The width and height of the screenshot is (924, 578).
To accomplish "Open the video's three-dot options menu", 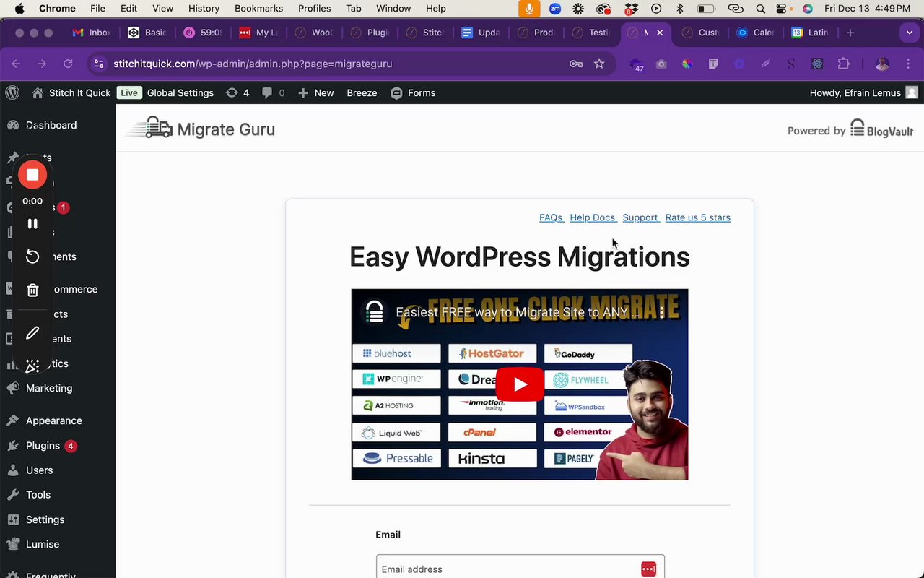I will pos(662,312).
